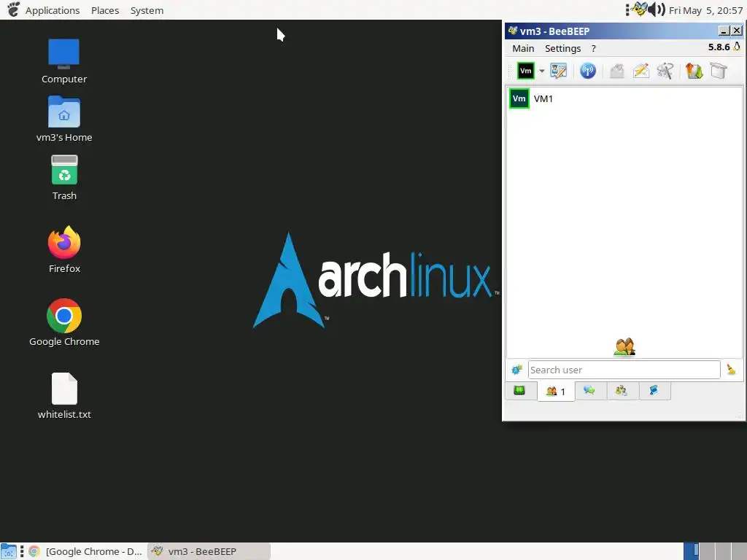This screenshot has width=747, height=560.
Task: Click the bee icon in BeeBEEP title bar
Action: click(x=513, y=31)
